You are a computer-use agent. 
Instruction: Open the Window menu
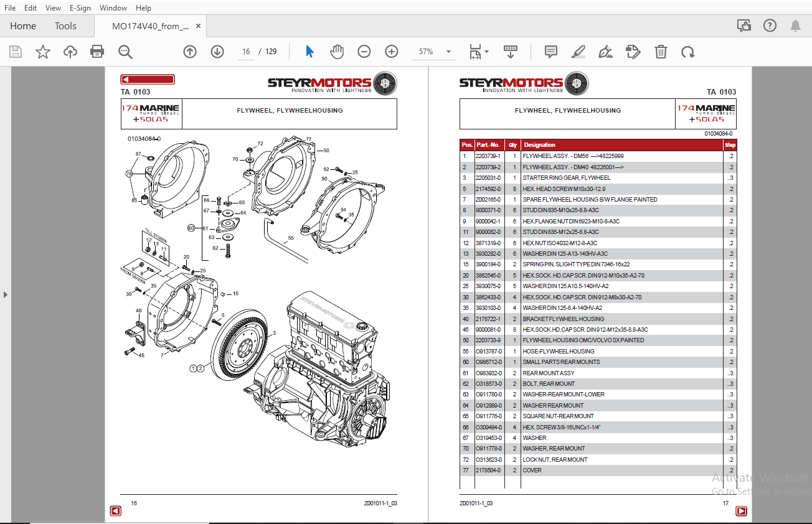pos(113,8)
